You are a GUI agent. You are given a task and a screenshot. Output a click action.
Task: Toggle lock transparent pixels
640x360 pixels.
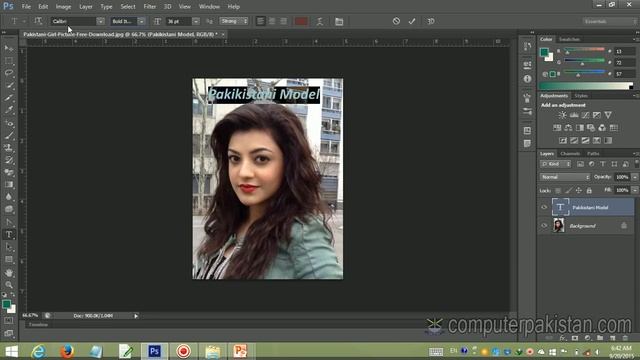click(x=558, y=191)
